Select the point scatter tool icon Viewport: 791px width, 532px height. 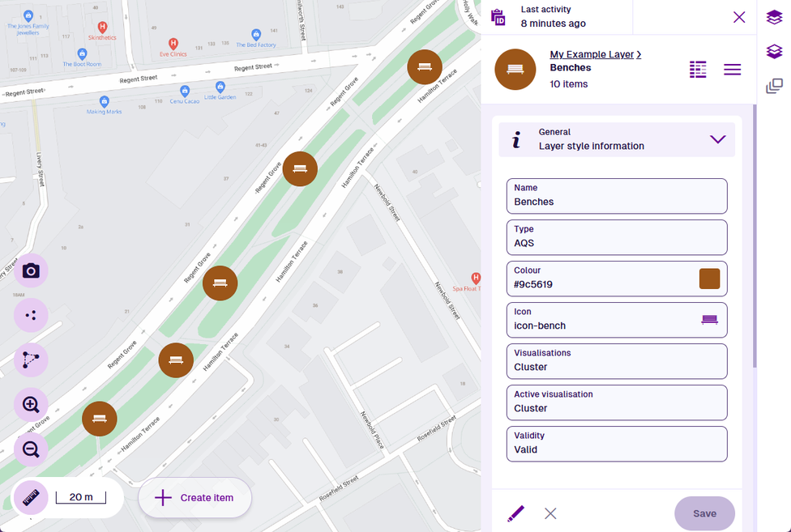(x=31, y=315)
